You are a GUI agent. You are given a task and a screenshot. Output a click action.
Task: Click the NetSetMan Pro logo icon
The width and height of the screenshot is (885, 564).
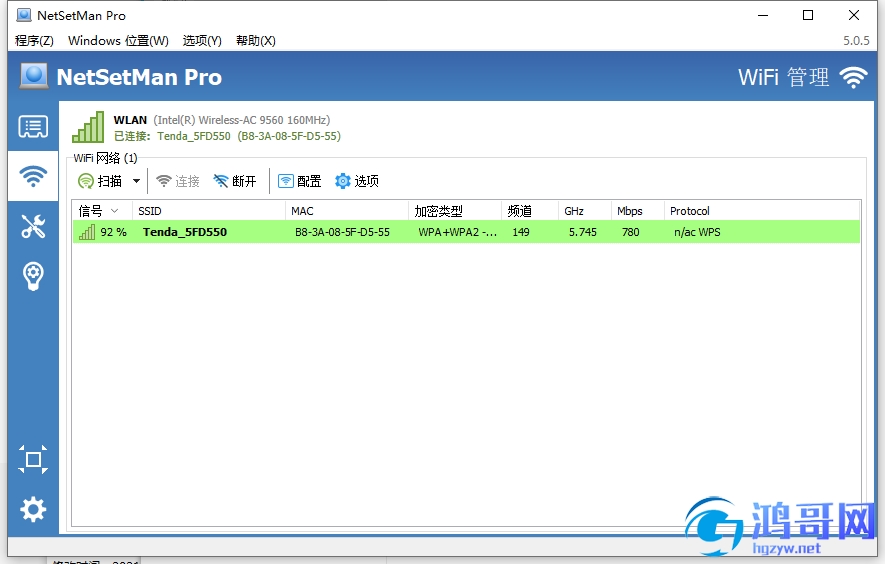point(34,76)
